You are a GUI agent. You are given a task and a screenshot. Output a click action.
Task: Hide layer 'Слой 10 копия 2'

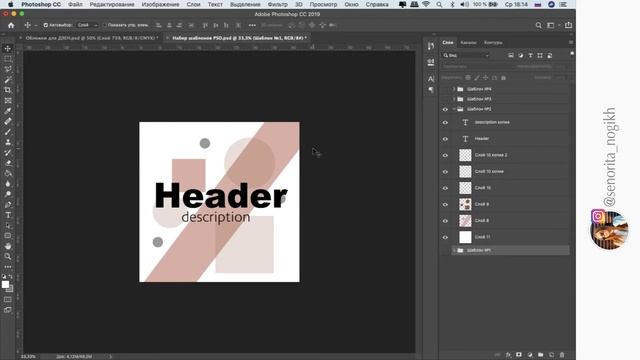coord(445,155)
